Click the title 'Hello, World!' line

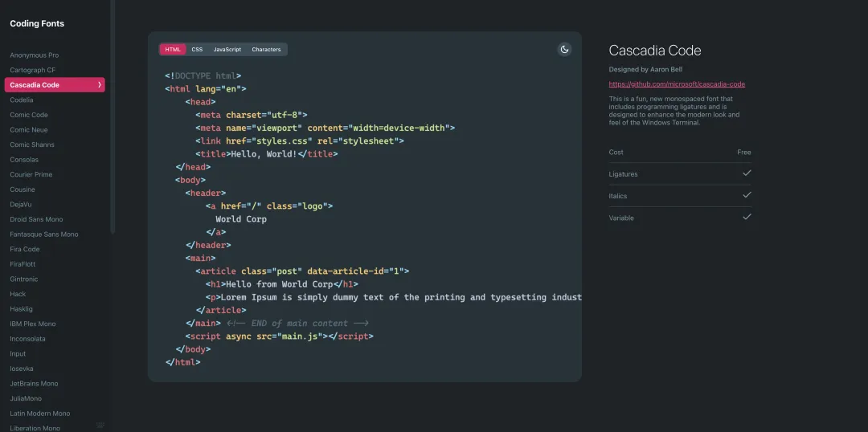(x=266, y=154)
